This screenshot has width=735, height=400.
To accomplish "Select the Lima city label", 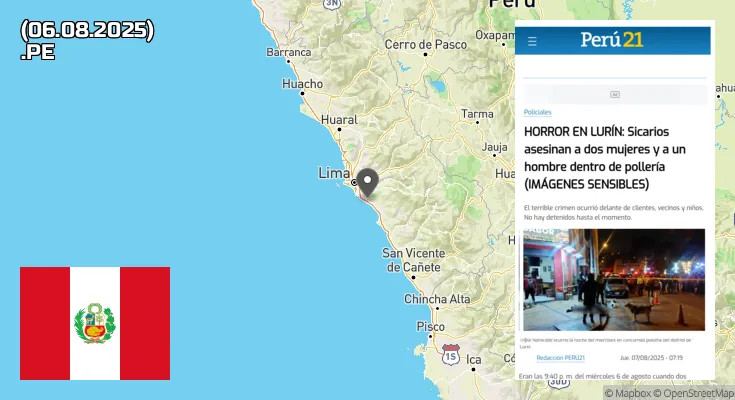I will click(x=334, y=173).
